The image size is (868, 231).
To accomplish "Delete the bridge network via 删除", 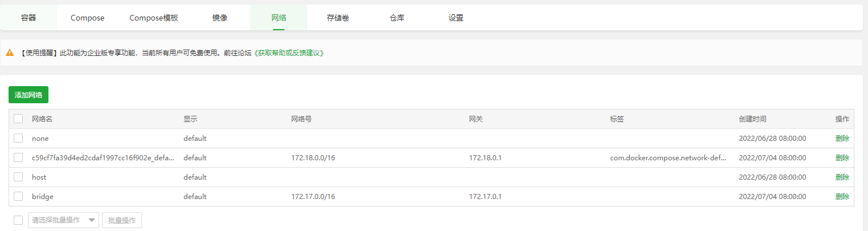I will (x=842, y=196).
